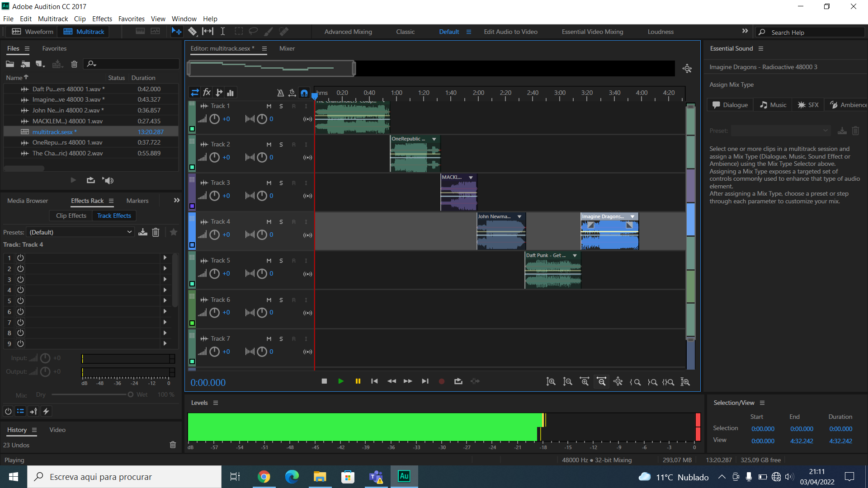Delete selected file with trash icon in Files panel

[x=74, y=64]
